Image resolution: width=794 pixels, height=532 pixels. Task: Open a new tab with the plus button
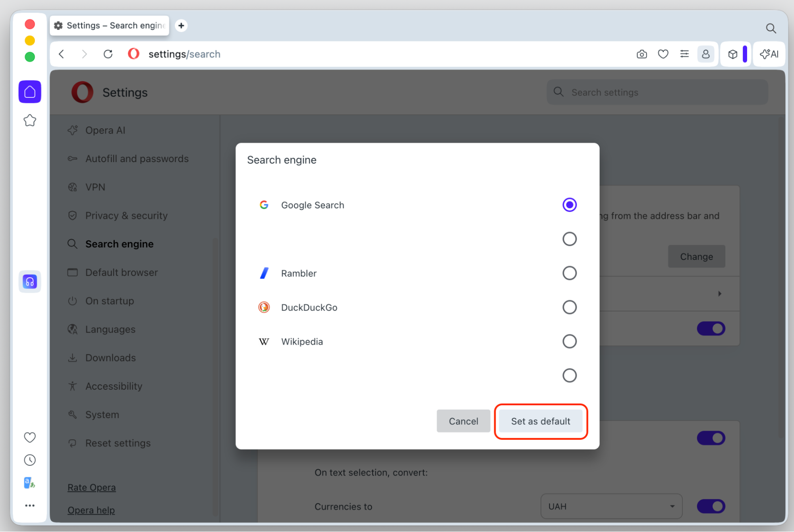click(181, 25)
